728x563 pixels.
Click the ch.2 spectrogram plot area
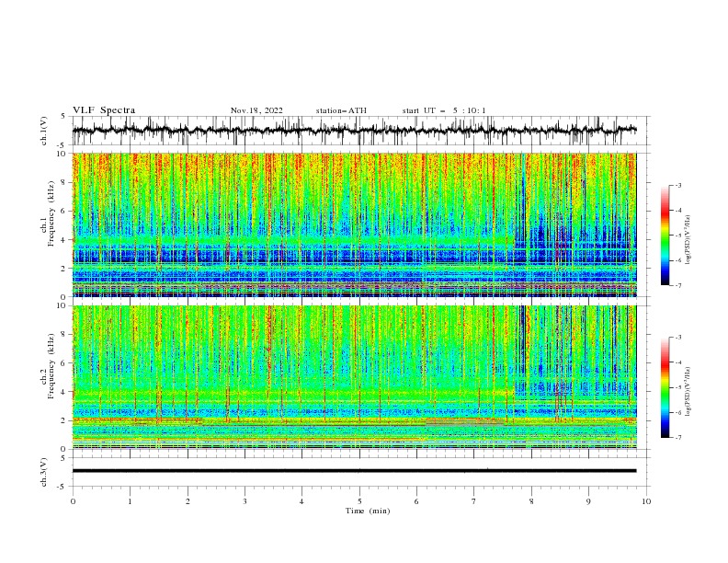click(355, 377)
